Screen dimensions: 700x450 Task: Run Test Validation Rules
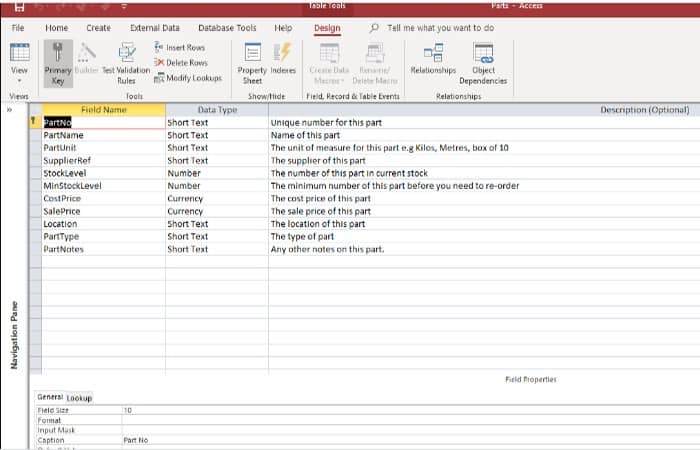pyautogui.click(x=126, y=63)
